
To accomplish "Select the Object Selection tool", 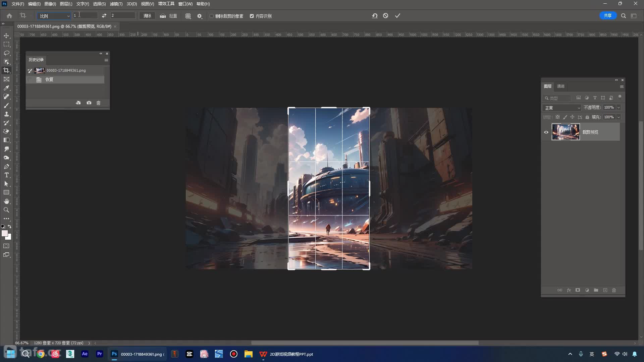I will click(x=6, y=62).
